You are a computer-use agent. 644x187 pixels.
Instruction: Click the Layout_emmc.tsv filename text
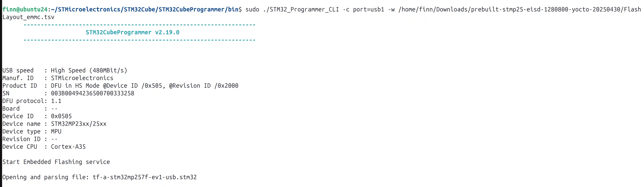pos(28,17)
